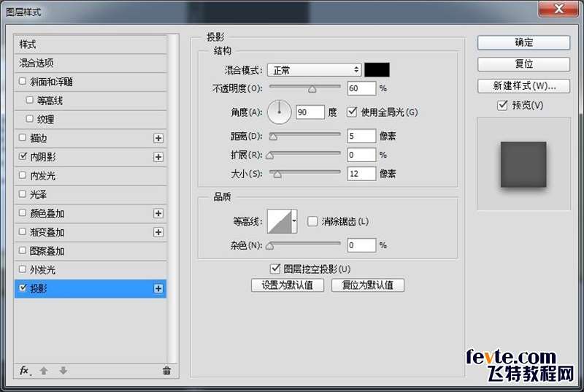This screenshot has width=584, height=392.
Task: Click the 确定 button
Action: point(523,42)
